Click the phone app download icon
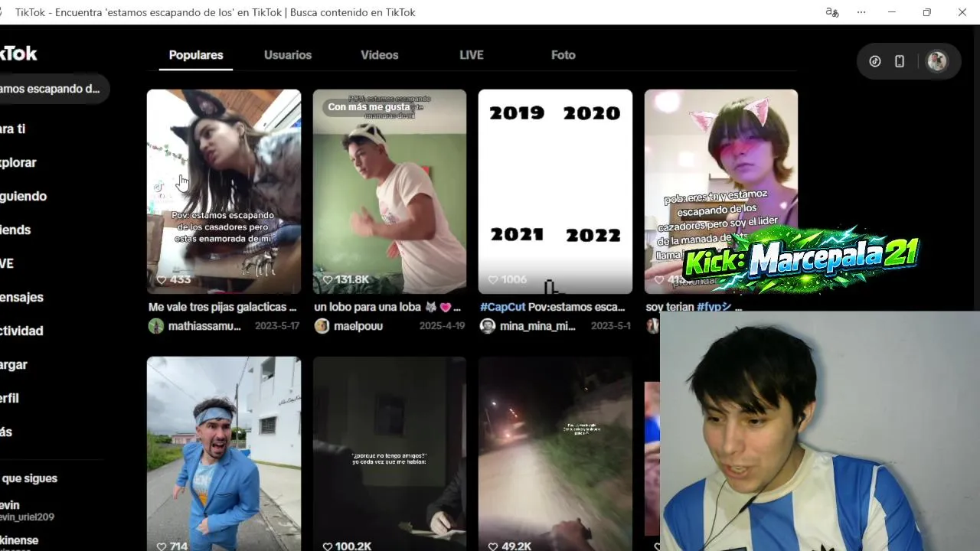 [900, 61]
